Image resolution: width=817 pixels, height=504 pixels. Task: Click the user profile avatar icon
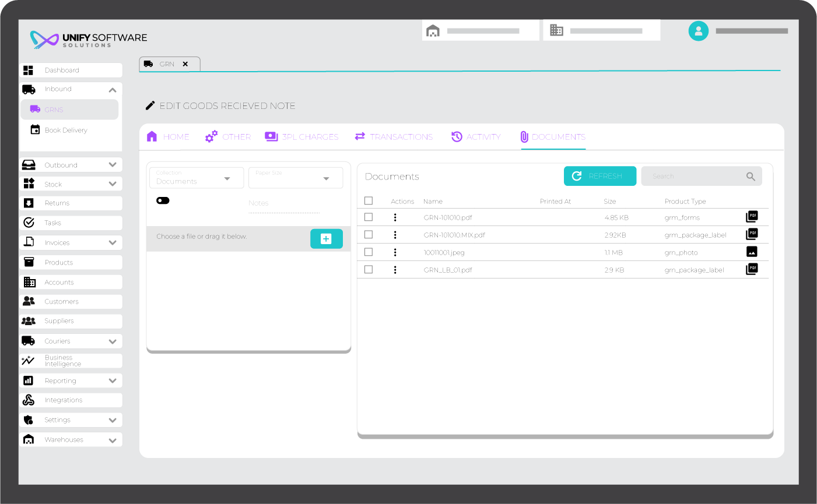(698, 31)
